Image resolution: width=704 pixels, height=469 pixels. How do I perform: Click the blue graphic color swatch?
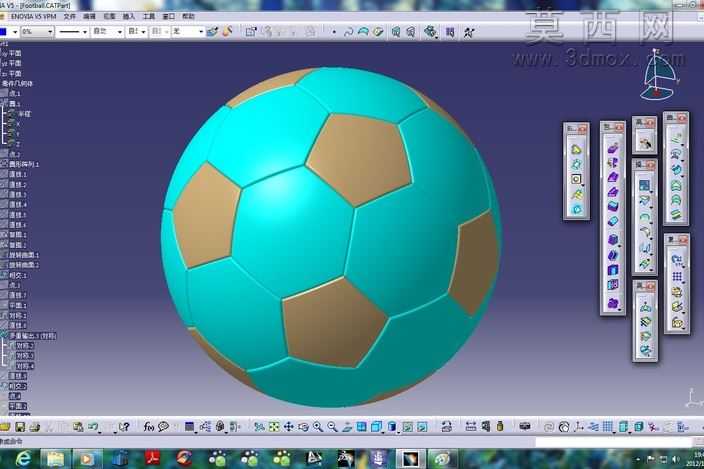[3, 32]
